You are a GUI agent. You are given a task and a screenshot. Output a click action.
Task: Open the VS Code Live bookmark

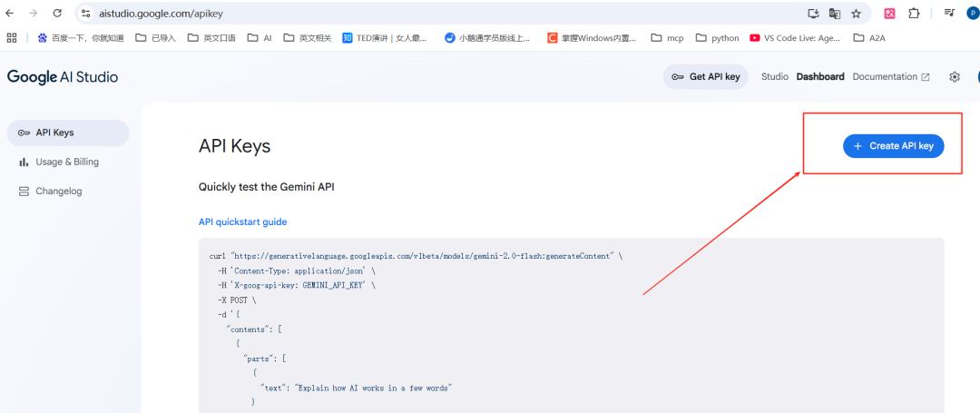[x=795, y=38]
